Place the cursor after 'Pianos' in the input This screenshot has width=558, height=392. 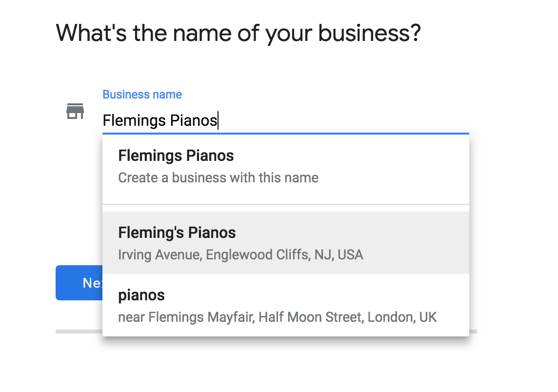[x=218, y=120]
